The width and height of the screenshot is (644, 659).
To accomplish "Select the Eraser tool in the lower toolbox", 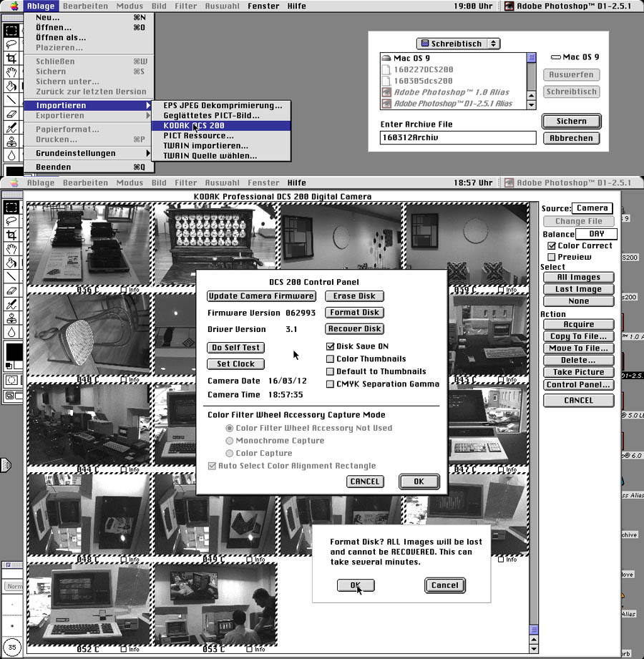I will coord(11,290).
